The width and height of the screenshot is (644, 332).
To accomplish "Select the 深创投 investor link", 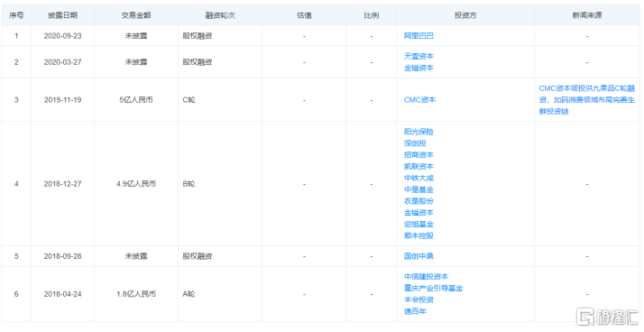I will point(415,143).
